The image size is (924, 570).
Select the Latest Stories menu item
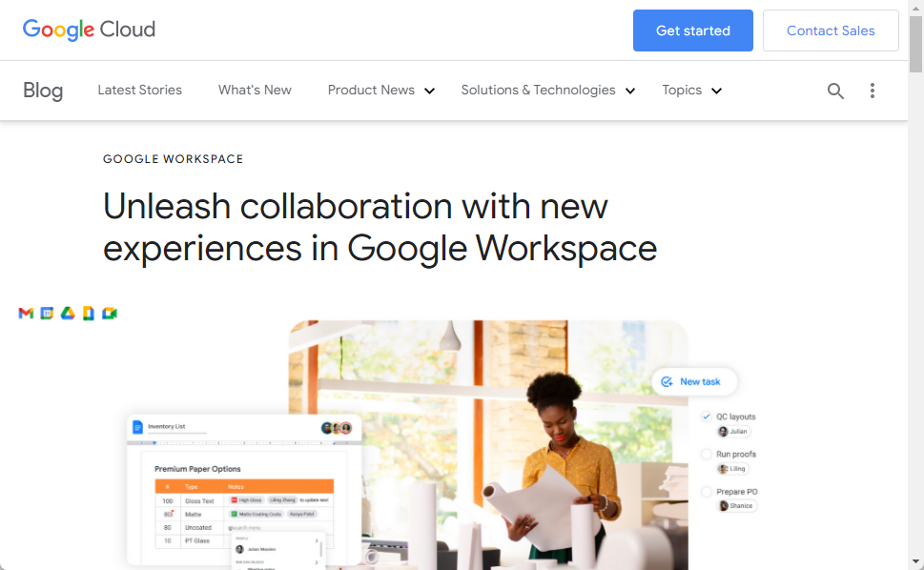click(139, 90)
